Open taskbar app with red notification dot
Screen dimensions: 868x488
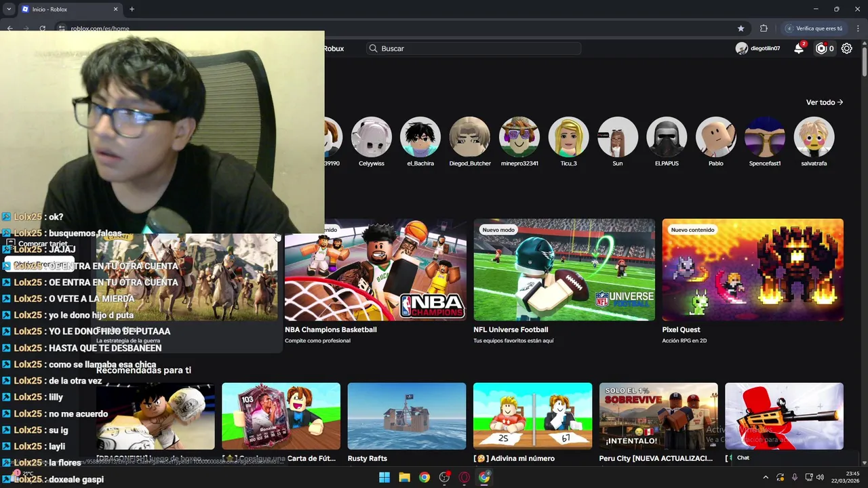pos(444,477)
